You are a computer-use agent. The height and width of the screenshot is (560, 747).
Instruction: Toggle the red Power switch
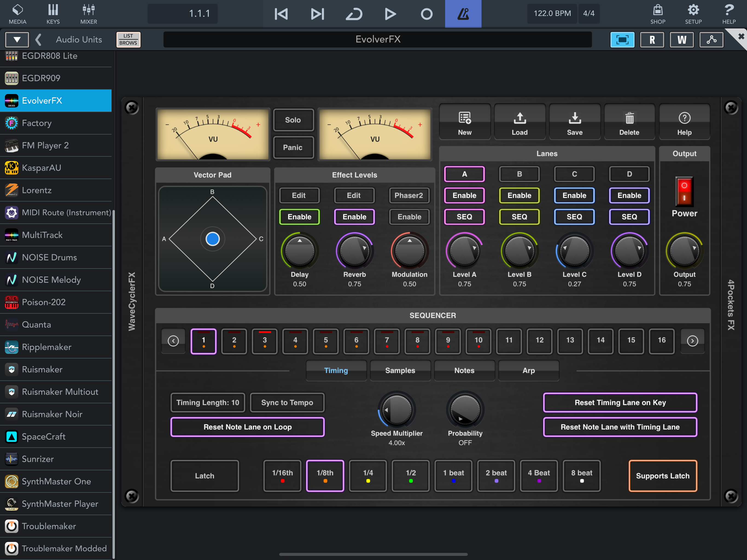(x=684, y=191)
